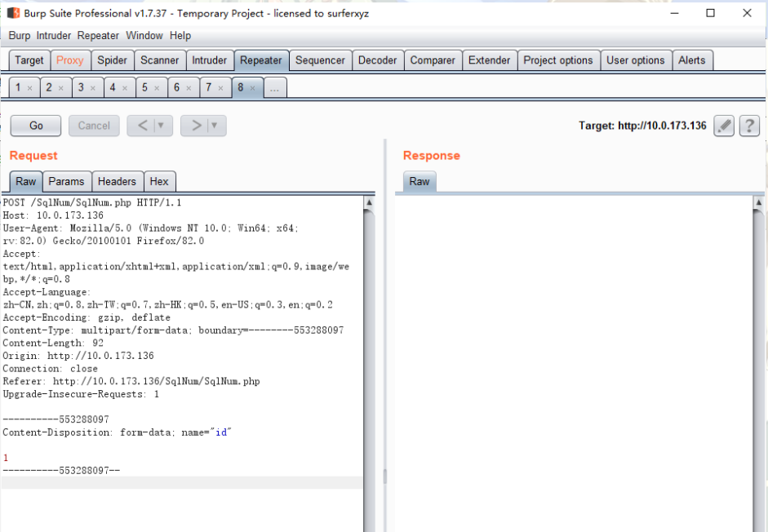Viewport: 768px width, 532px height.
Task: Close repeater tab 7
Action: pos(221,88)
